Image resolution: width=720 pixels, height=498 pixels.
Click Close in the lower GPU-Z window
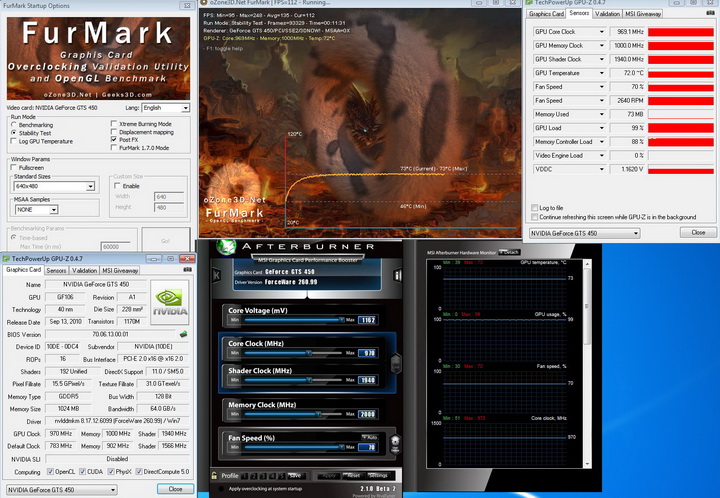175,489
